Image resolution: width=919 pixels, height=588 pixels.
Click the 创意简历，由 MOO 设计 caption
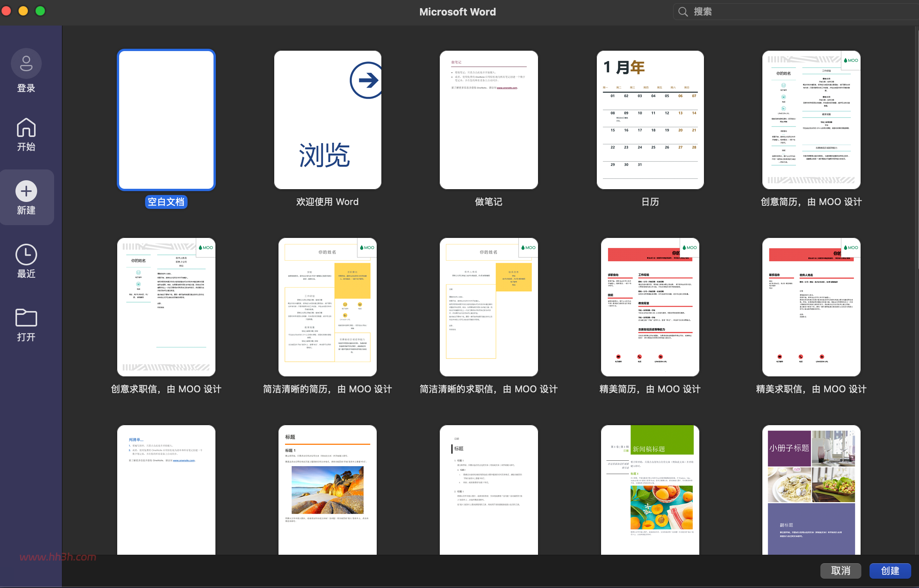(x=811, y=202)
